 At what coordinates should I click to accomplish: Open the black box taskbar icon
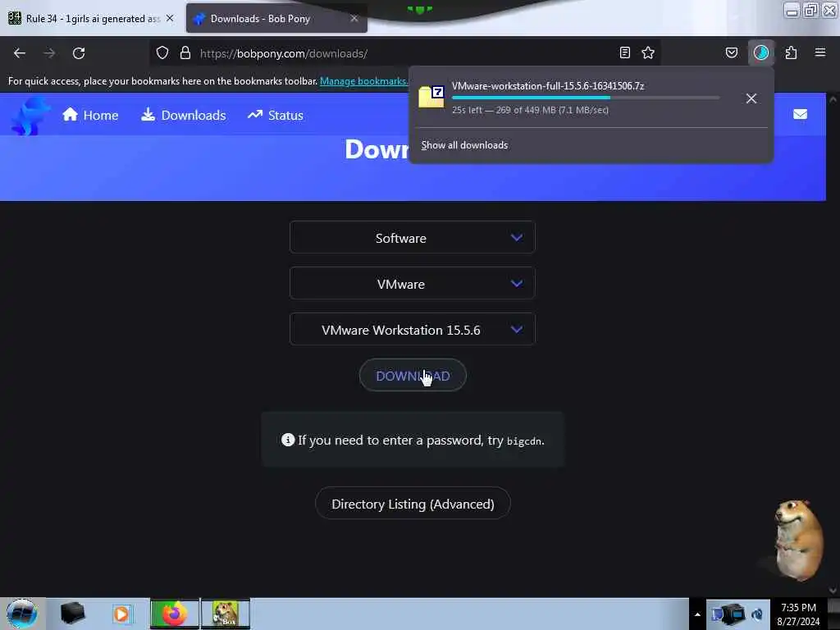(x=72, y=614)
